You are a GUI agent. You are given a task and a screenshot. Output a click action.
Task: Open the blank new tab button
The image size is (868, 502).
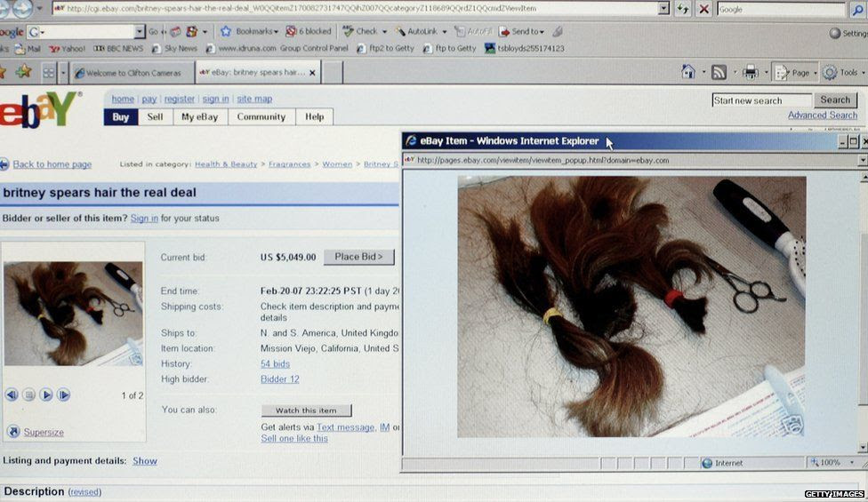coord(332,73)
